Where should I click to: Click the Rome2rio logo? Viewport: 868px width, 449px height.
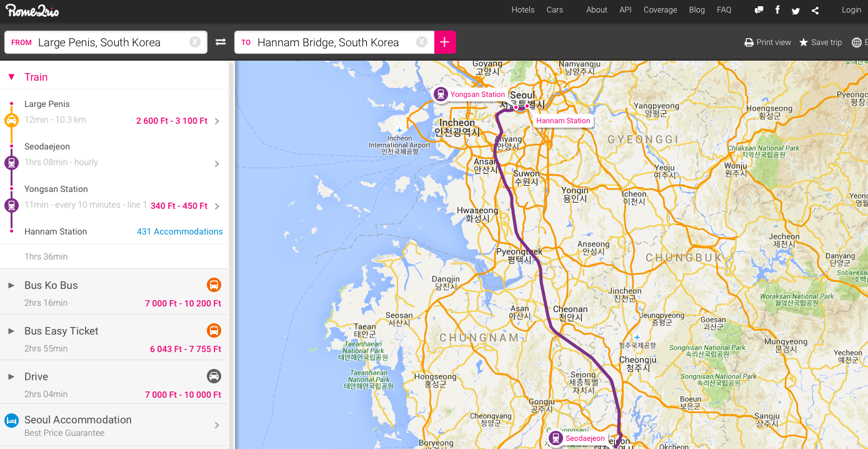pos(34,10)
